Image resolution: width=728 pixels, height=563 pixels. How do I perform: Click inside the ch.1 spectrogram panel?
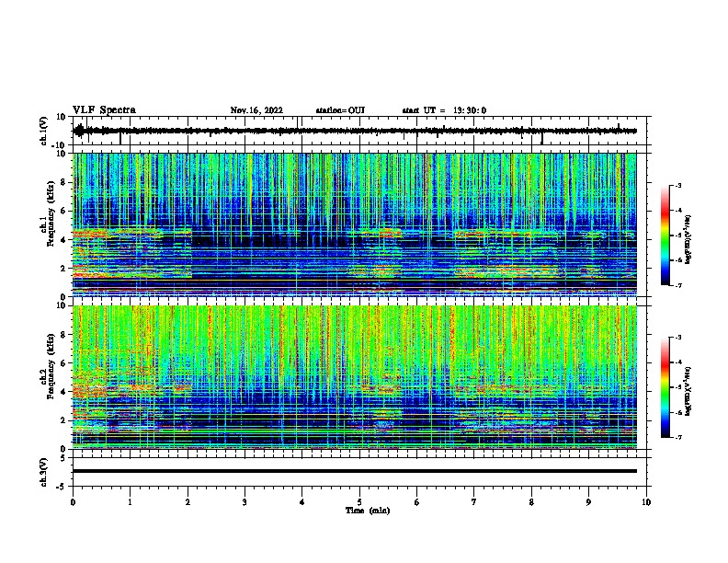pos(355,224)
